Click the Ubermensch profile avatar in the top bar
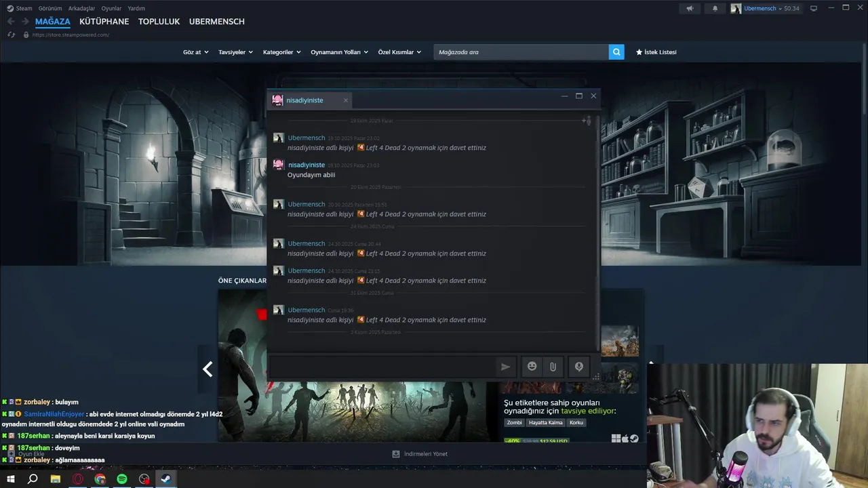 click(x=736, y=9)
